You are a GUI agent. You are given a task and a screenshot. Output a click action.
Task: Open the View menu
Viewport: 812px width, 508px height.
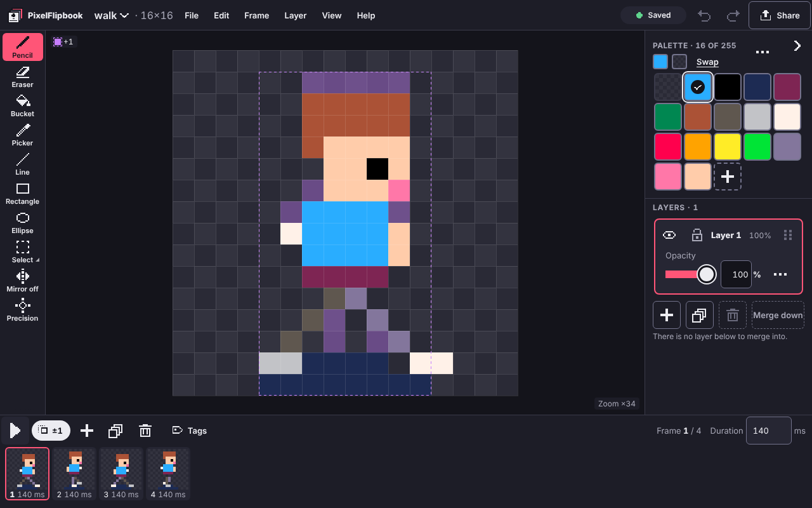[x=332, y=15]
